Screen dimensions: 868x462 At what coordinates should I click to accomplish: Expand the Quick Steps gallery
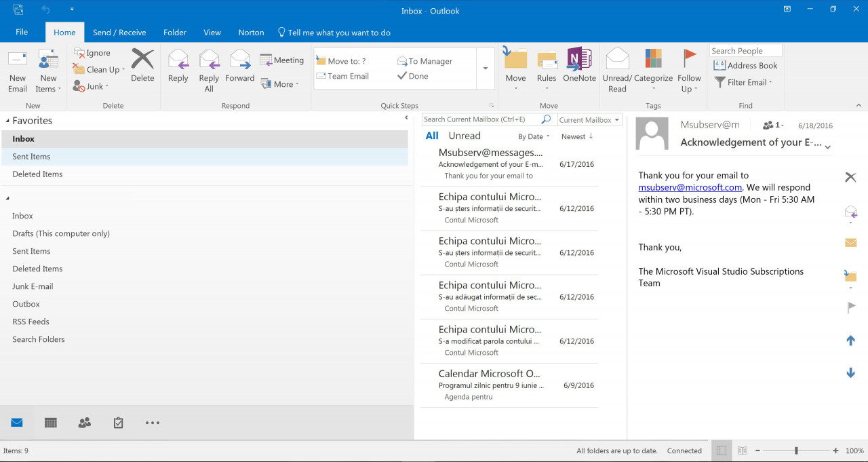(x=486, y=69)
